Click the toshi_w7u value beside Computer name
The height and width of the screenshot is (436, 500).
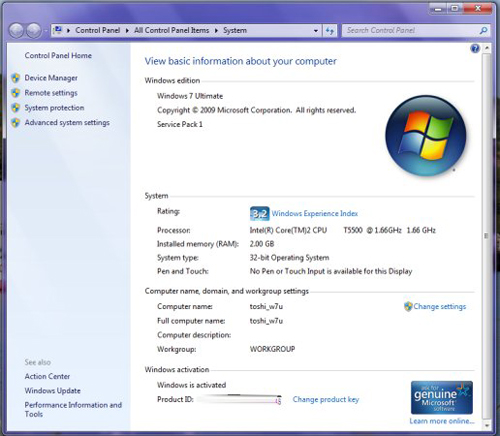pyautogui.click(x=266, y=306)
